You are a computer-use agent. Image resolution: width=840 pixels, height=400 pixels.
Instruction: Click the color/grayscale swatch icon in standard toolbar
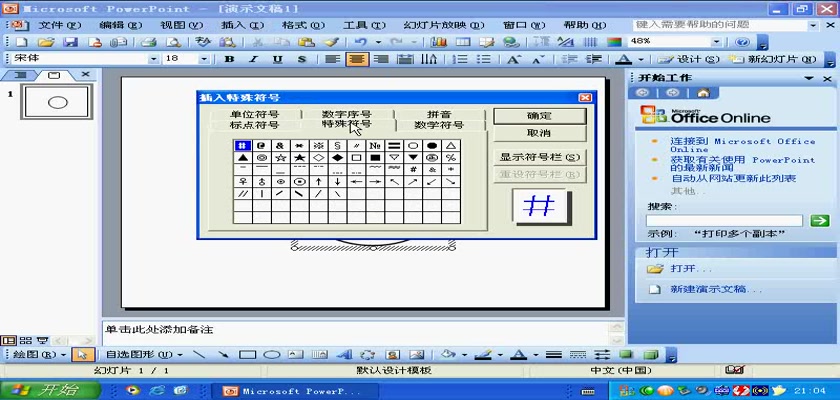pyautogui.click(x=614, y=42)
